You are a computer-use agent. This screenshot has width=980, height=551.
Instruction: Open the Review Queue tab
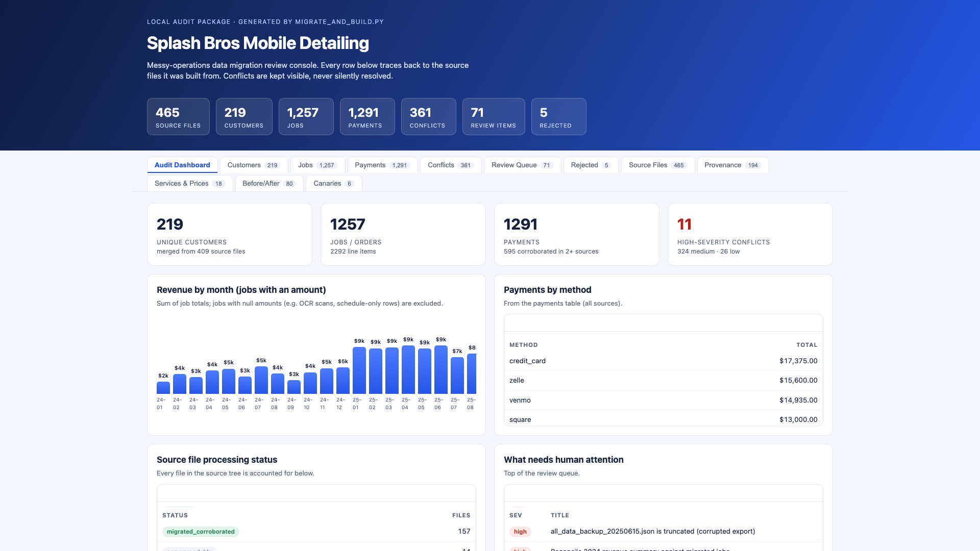click(522, 165)
